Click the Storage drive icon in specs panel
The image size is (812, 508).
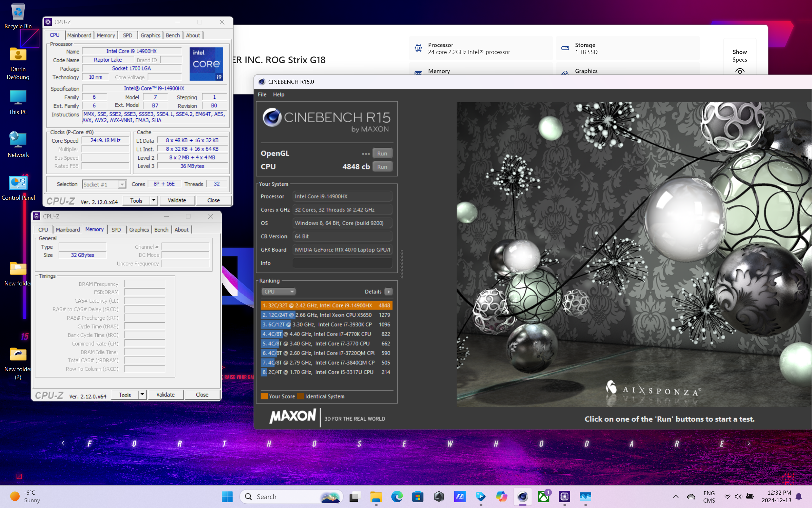click(565, 48)
